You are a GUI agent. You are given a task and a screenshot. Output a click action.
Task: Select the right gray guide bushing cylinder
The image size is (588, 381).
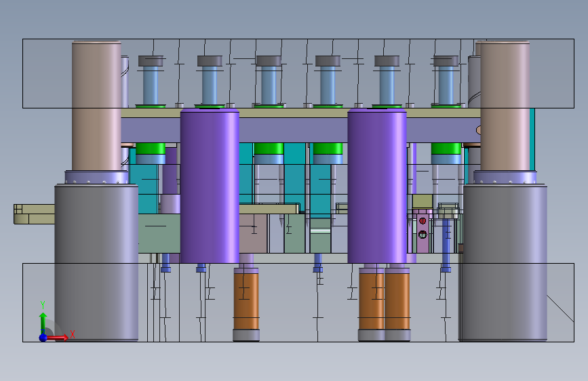[x=505, y=262]
